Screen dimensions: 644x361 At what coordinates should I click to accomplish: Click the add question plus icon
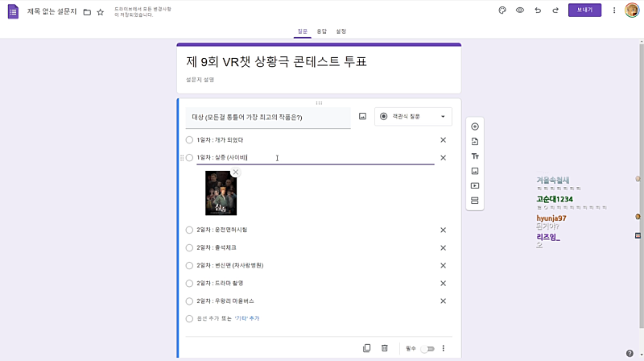coord(475,127)
